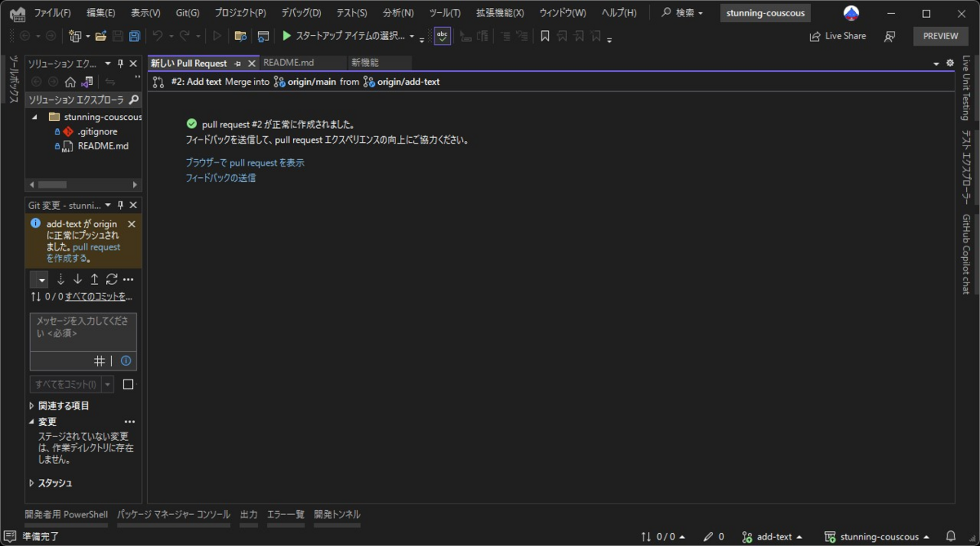Click the 検索 search box in title bar
Viewport: 980px width, 546px height.
(684, 13)
